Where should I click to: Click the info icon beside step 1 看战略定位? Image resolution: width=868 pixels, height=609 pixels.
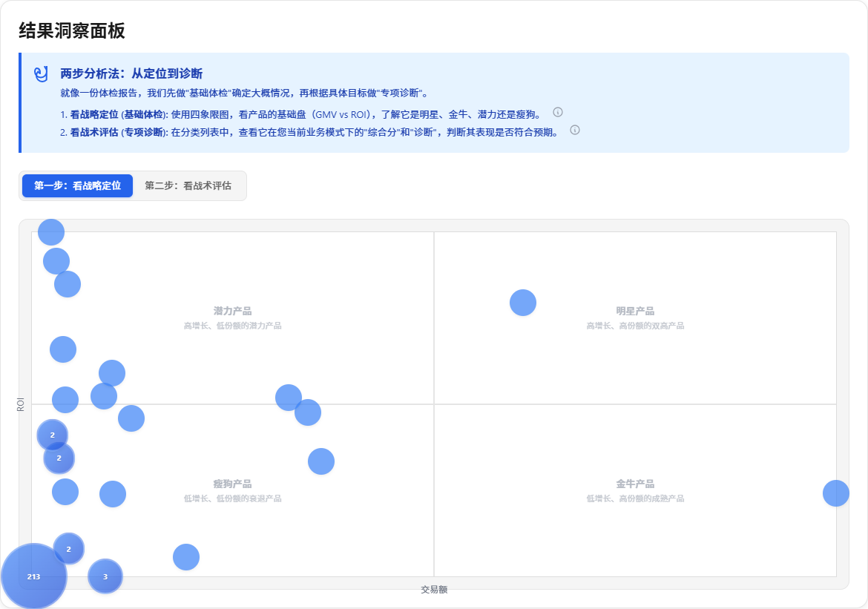pos(557,112)
